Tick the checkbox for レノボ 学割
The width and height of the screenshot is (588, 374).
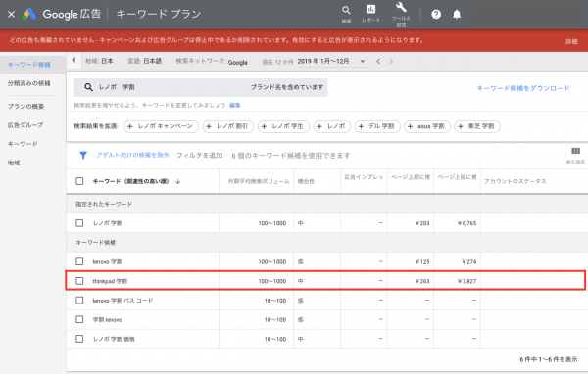tap(79, 223)
